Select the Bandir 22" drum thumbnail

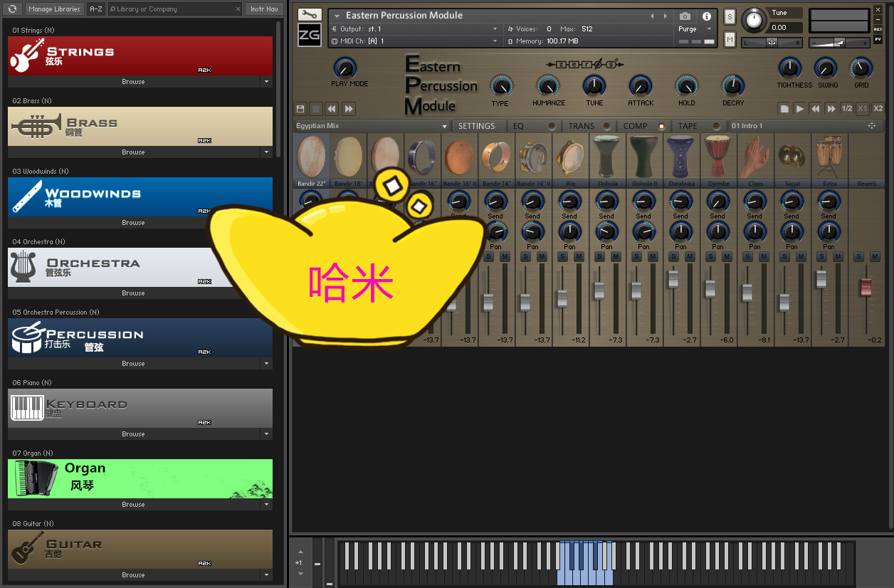point(311,157)
